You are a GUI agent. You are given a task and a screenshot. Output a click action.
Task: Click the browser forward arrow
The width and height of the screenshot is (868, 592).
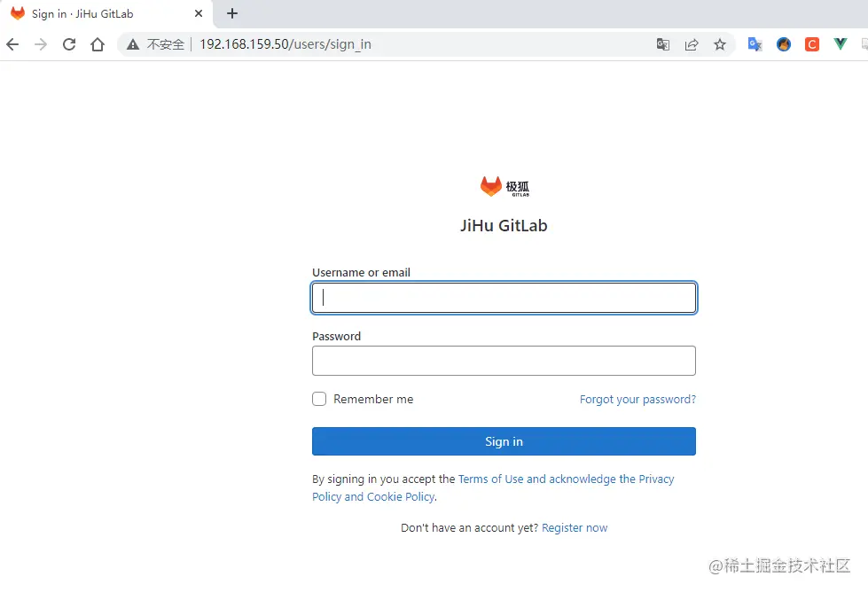click(x=41, y=44)
